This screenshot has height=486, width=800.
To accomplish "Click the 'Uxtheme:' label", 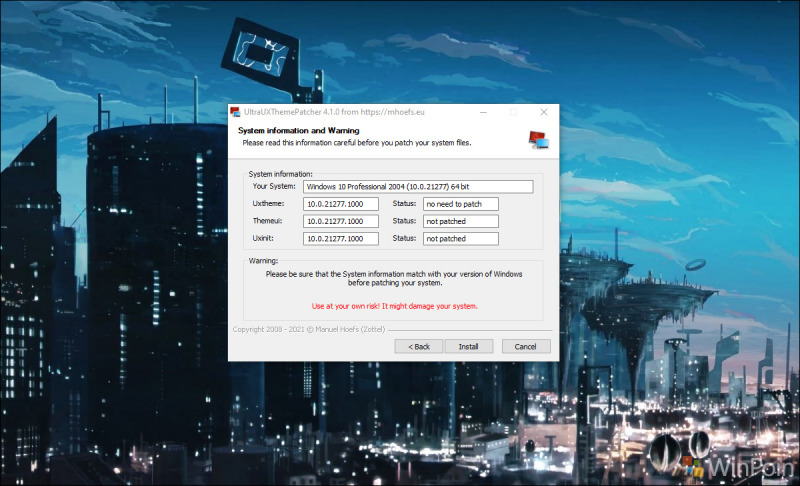I will pos(268,203).
